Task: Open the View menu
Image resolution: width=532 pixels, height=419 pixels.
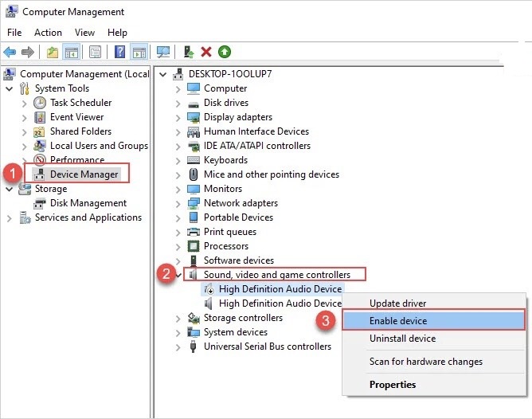Action: point(84,33)
